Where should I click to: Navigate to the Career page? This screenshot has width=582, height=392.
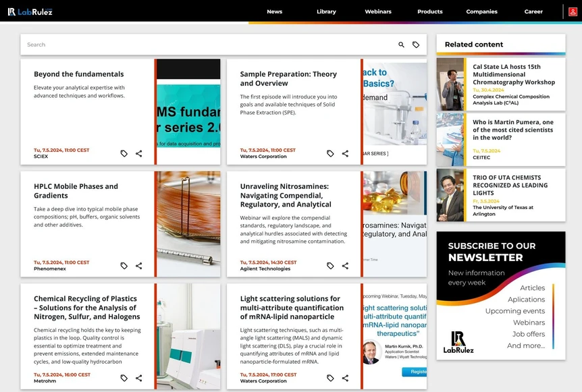point(533,11)
